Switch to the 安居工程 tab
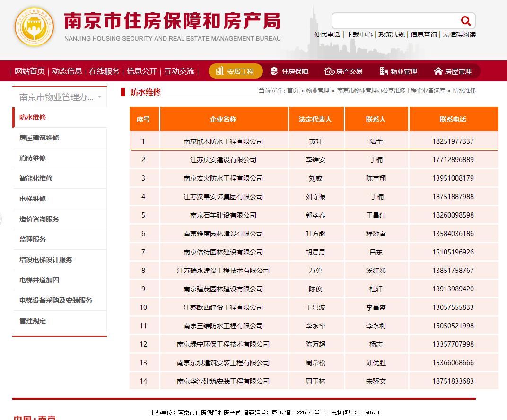This screenshot has width=507, height=420. point(236,71)
